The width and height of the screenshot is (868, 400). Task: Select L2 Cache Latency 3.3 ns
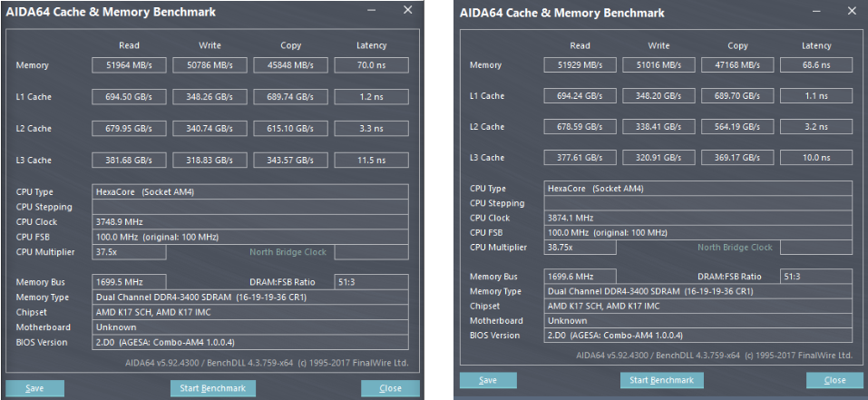(x=372, y=129)
